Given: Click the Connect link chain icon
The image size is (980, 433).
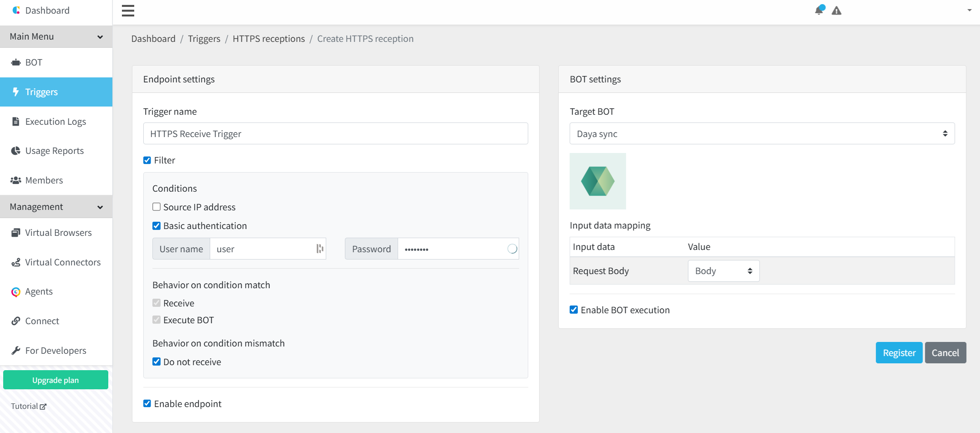Looking at the screenshot, I should [16, 321].
